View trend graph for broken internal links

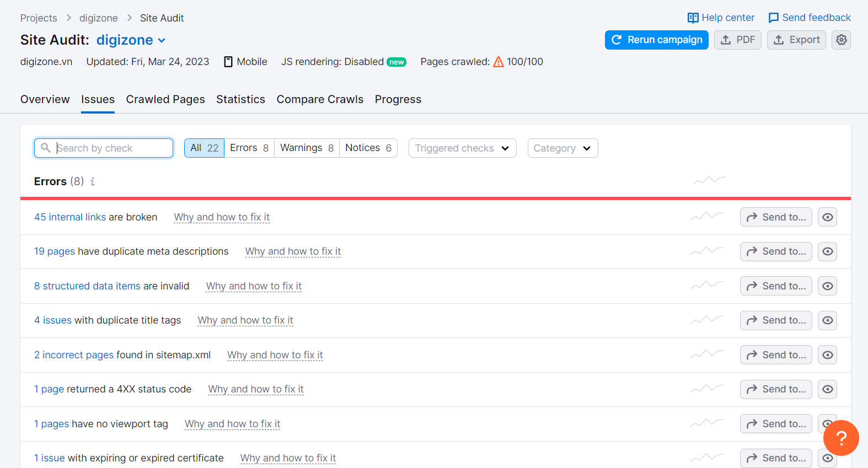pyautogui.click(x=707, y=217)
